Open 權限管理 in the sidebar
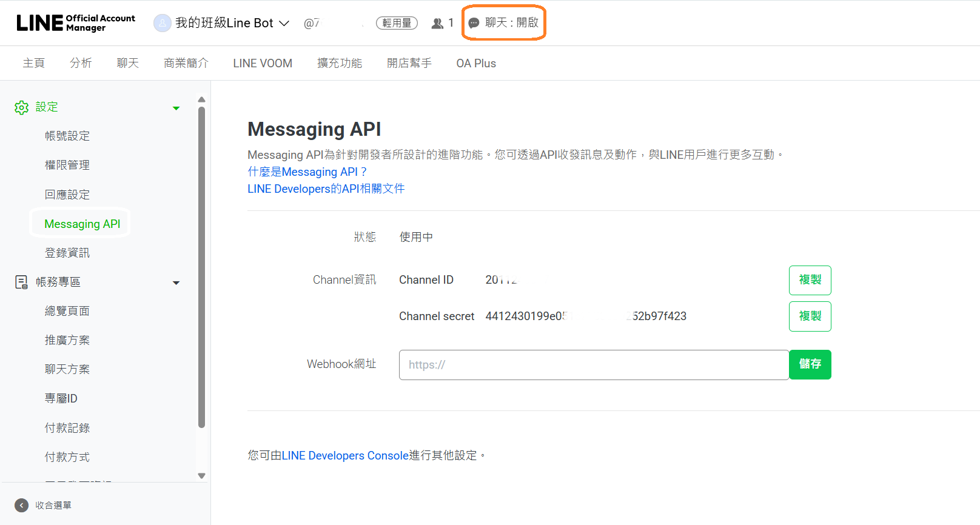Screen dimensions: 980x525 tap(67, 165)
